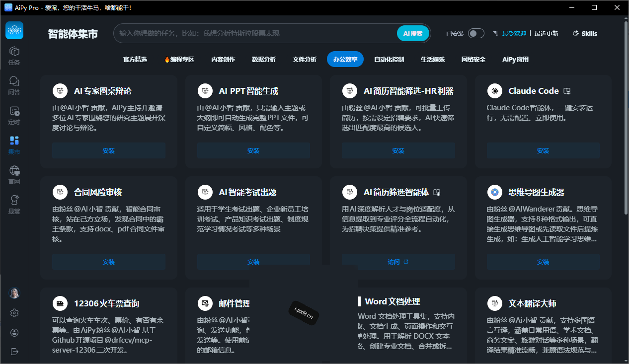This screenshot has height=364, width=629.
Task: Switch to the 自动化控制 tab
Action: coord(389,59)
